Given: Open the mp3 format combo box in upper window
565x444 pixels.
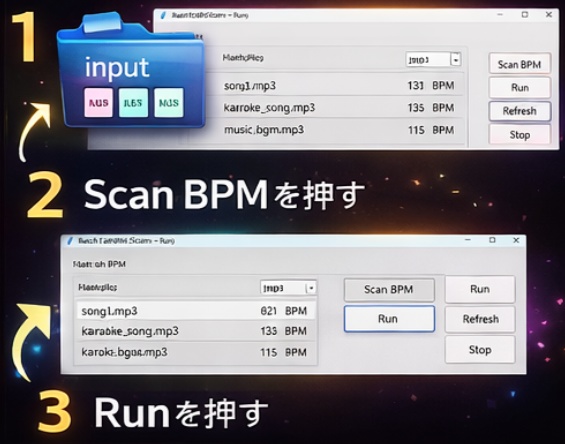Looking at the screenshot, I should (x=433, y=60).
